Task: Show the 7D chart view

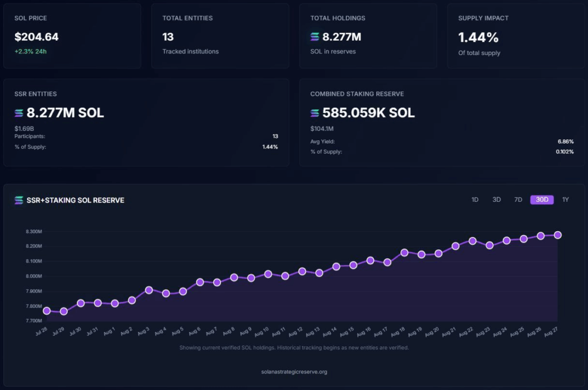Action: pos(519,200)
